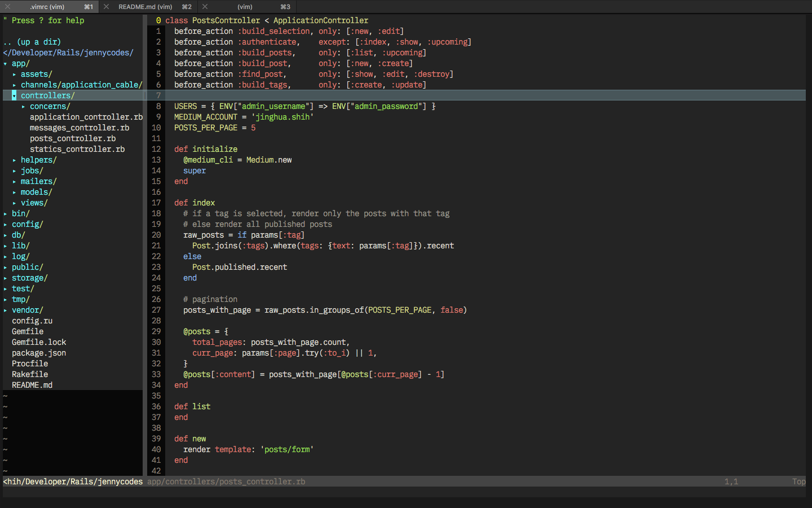
Task: Click the status bar path 'app/controllers/posts_controller.rb'
Action: pyautogui.click(x=226, y=482)
